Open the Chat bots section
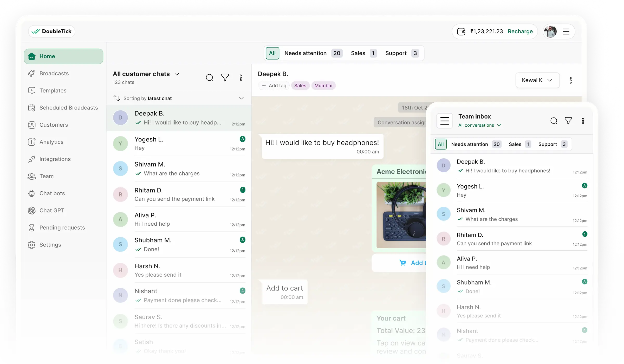The image size is (624, 364). (x=52, y=193)
